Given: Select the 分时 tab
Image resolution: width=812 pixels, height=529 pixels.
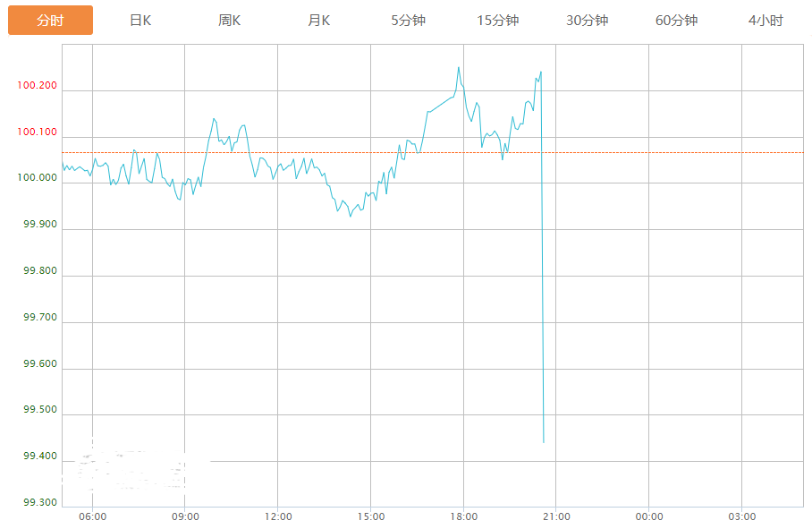Looking at the screenshot, I should point(50,21).
